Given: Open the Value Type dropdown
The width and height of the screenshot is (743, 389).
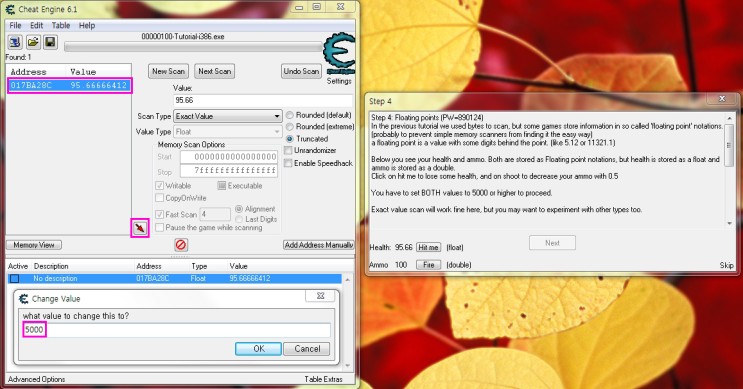Looking at the screenshot, I should [x=227, y=132].
